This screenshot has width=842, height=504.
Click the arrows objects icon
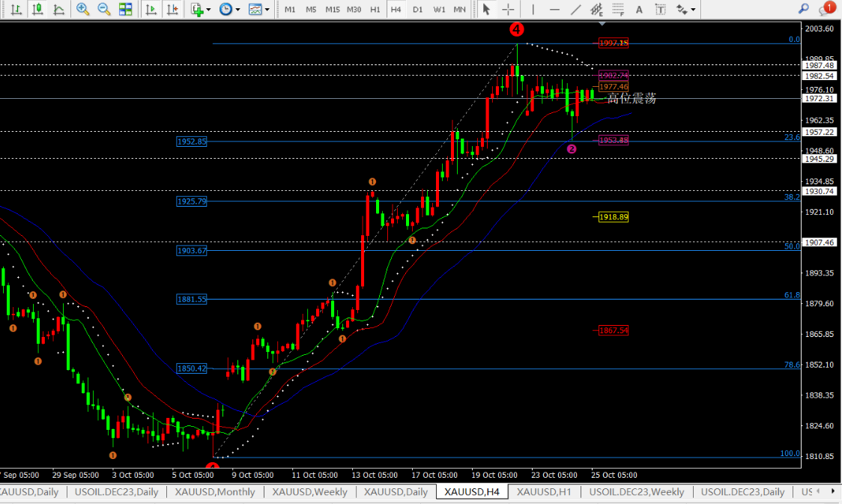click(682, 9)
